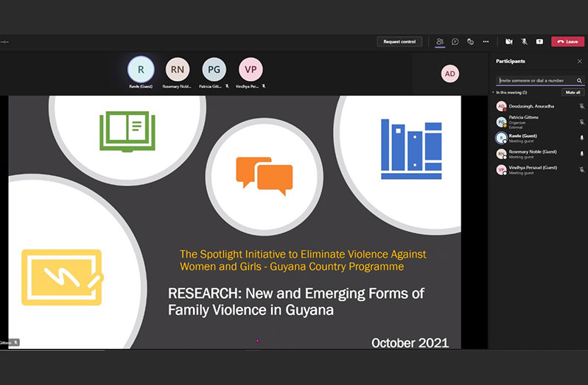
Task: Click the RN avatar in the participants list
Action: click(x=501, y=154)
